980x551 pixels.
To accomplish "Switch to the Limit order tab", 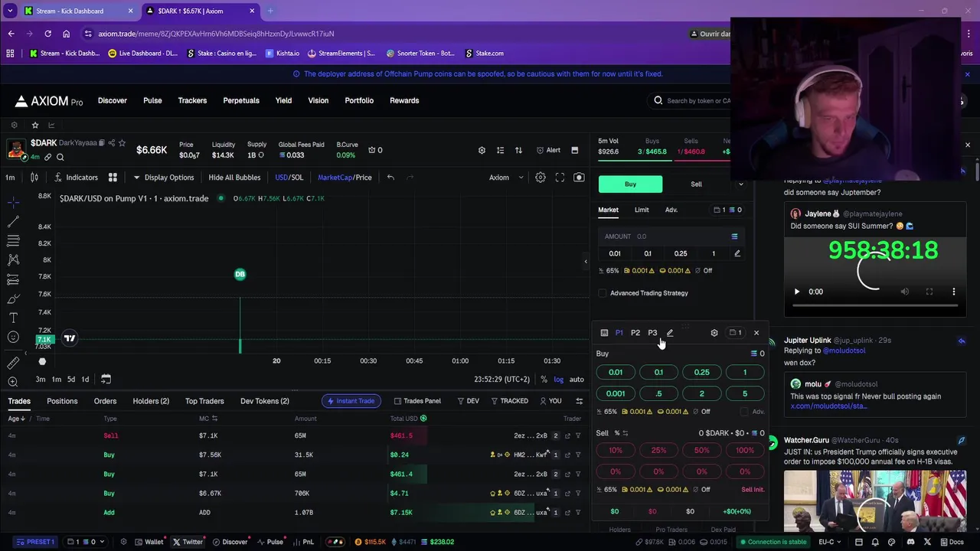I will 642,210.
